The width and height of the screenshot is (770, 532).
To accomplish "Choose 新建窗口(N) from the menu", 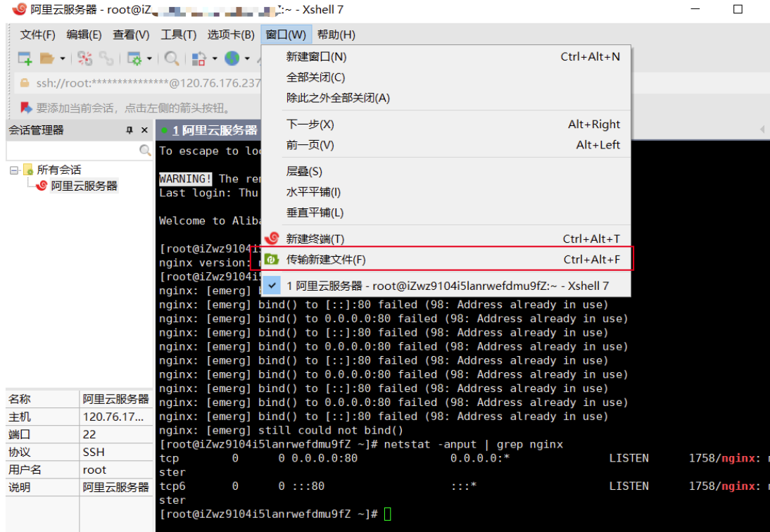I will point(446,56).
